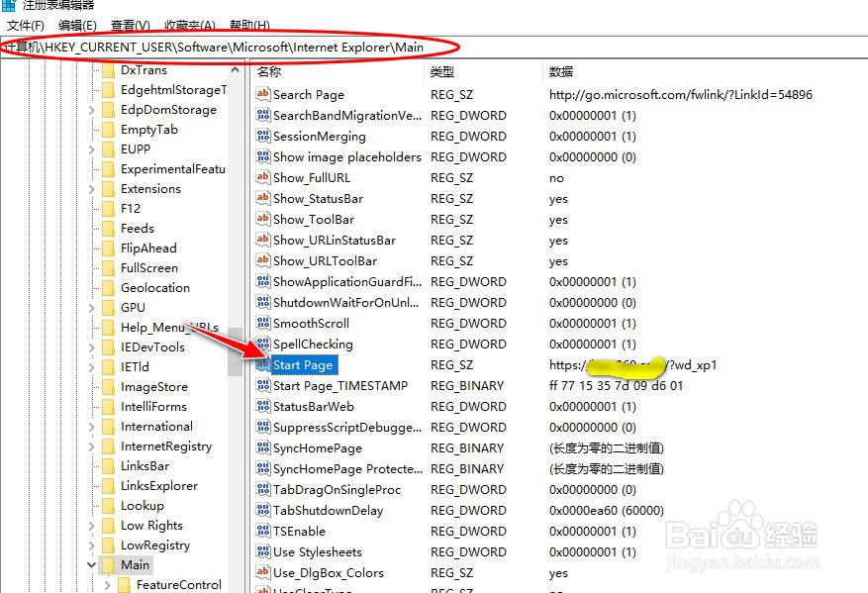Click the Search Page fwlink URL data

point(681,95)
